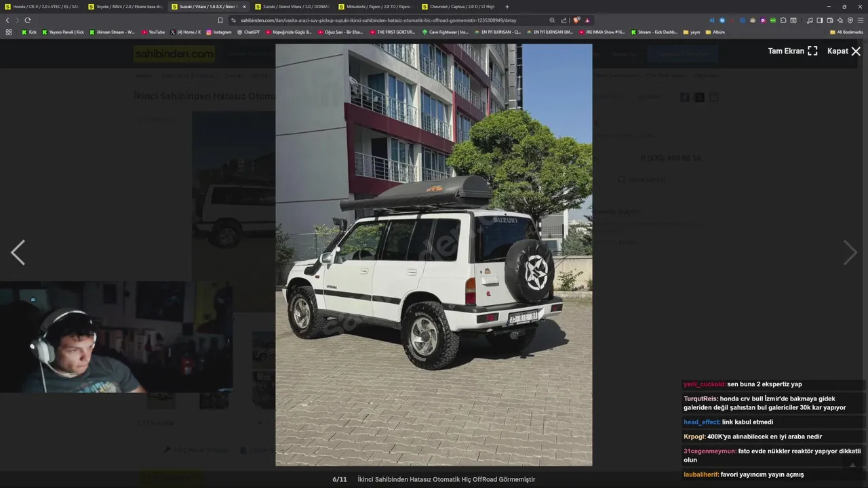Show the next listing photo

(x=850, y=252)
